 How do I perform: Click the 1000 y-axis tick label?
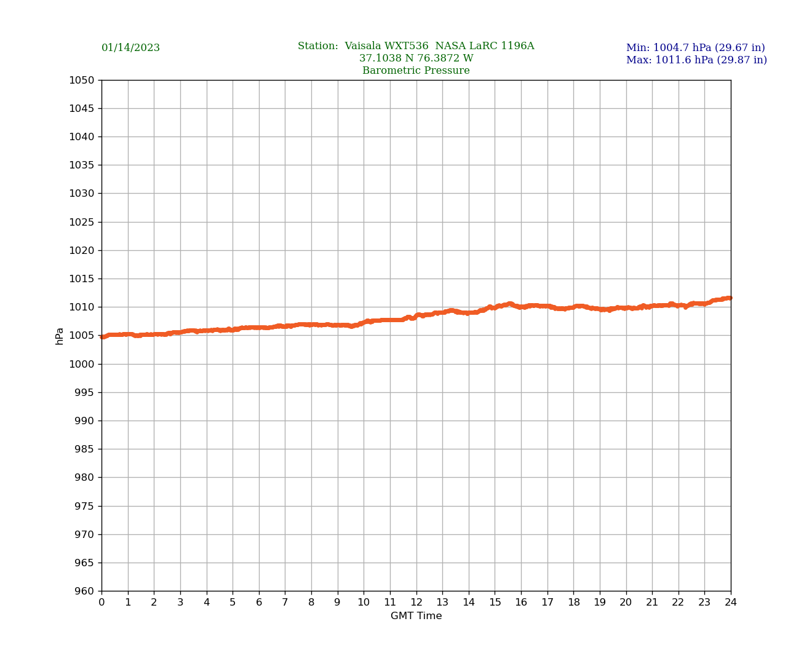[81, 364]
